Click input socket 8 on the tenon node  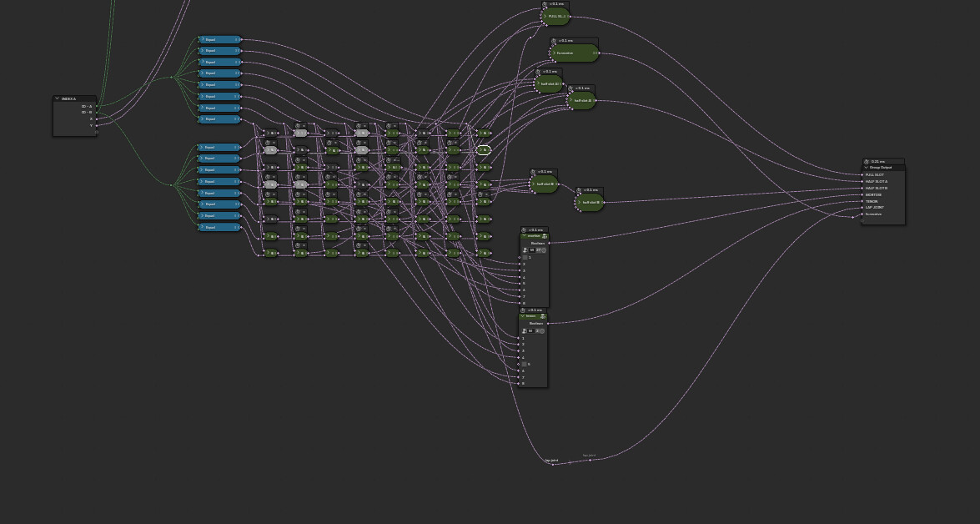click(x=518, y=383)
